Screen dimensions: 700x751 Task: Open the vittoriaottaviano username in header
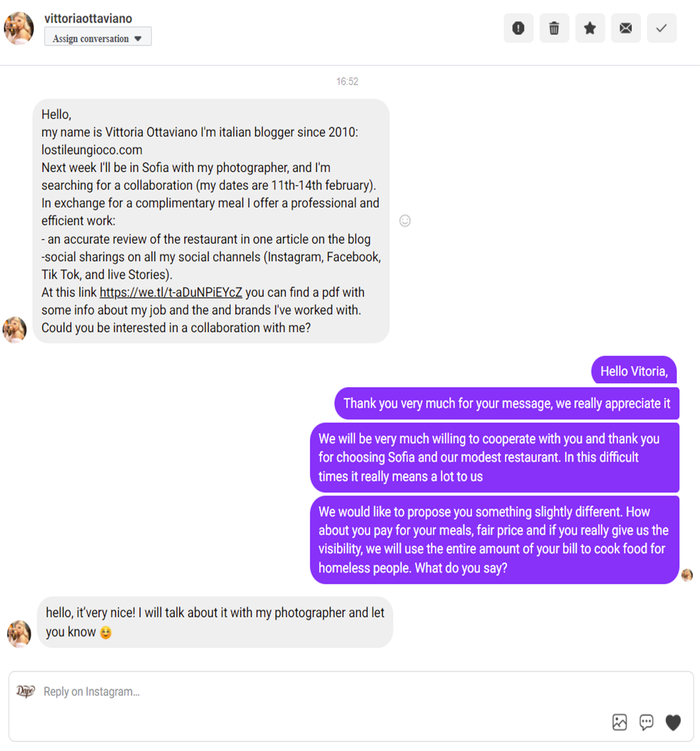point(88,18)
